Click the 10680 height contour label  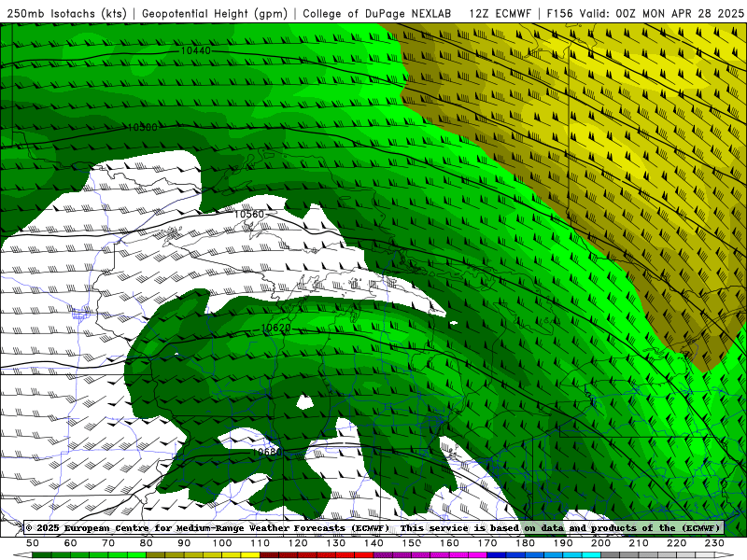[x=267, y=452]
